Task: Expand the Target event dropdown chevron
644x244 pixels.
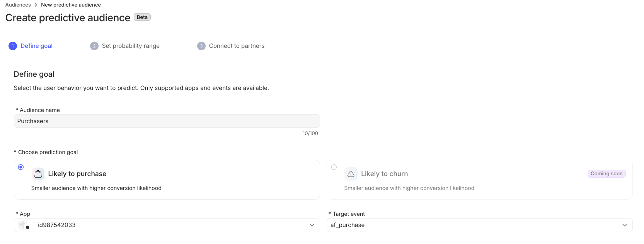Action: pyautogui.click(x=625, y=225)
